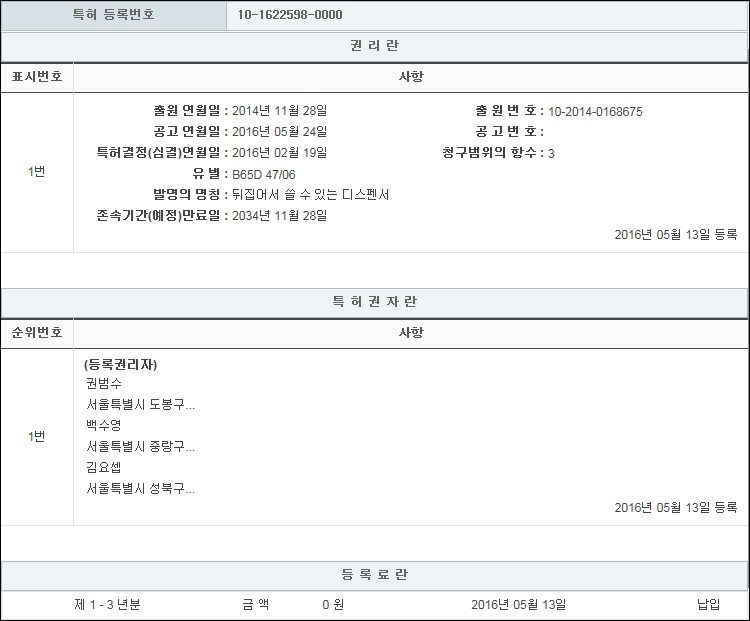Click the classification code B65D 47/06
The height and width of the screenshot is (621, 750).
point(263,174)
